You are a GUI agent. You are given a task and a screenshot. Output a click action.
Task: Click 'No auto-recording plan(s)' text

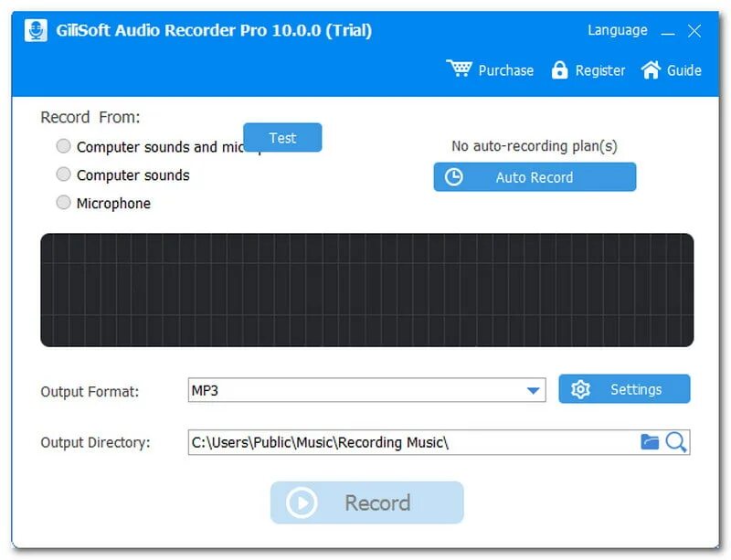click(535, 146)
